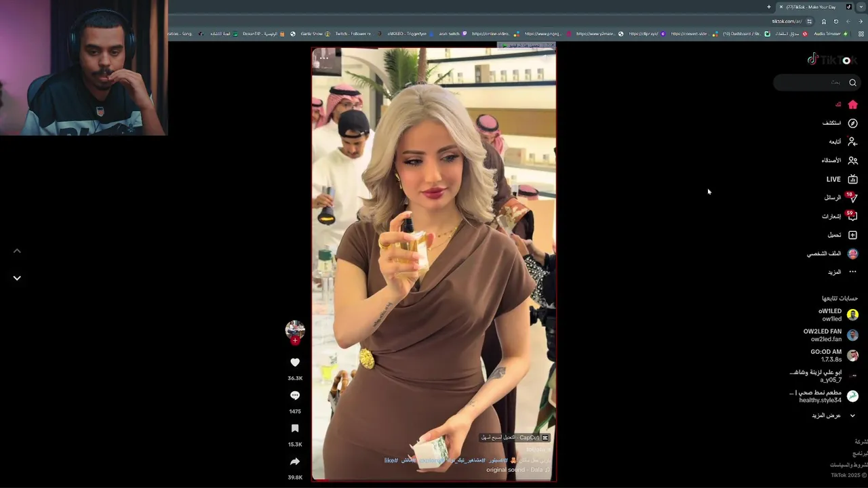
Task: Open the oW1LED followed account
Action: coord(837,314)
